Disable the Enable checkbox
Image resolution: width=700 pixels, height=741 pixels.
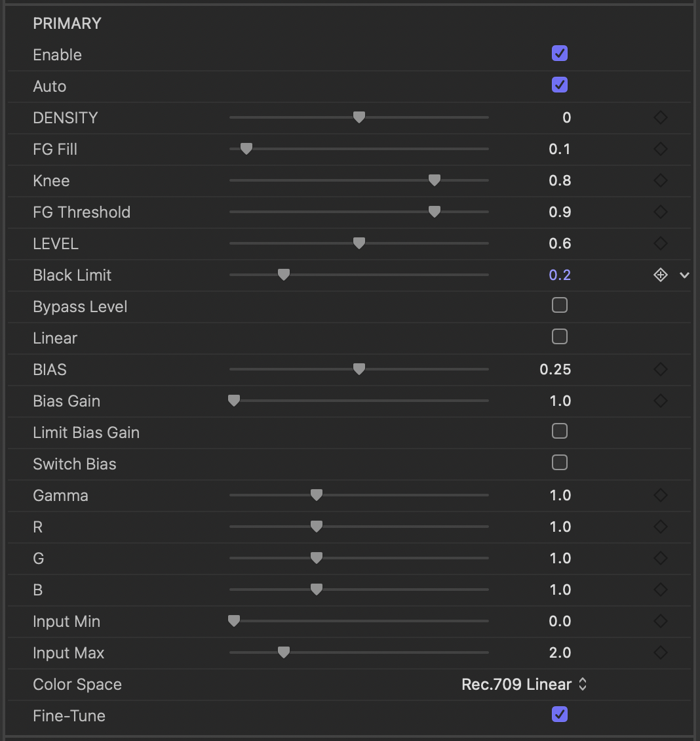click(x=560, y=54)
